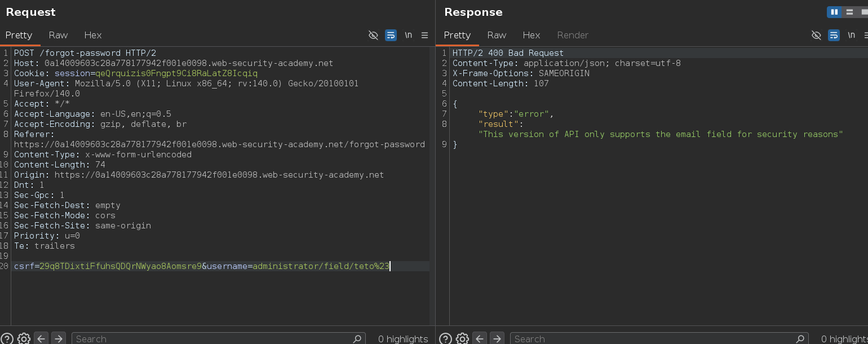The image size is (868, 344).
Task: Switch Request panel to the Pretty tab
Action: (19, 35)
